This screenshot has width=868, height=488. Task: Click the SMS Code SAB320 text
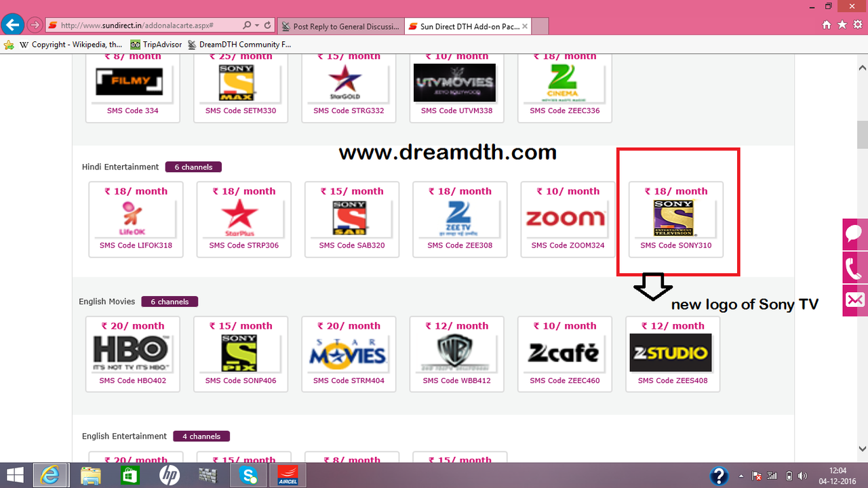[352, 245]
